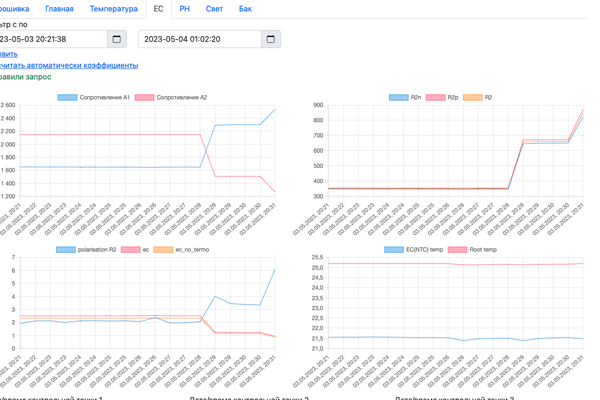This screenshot has height=400, width=600.
Task: Select the PH tab
Action: [185, 8]
